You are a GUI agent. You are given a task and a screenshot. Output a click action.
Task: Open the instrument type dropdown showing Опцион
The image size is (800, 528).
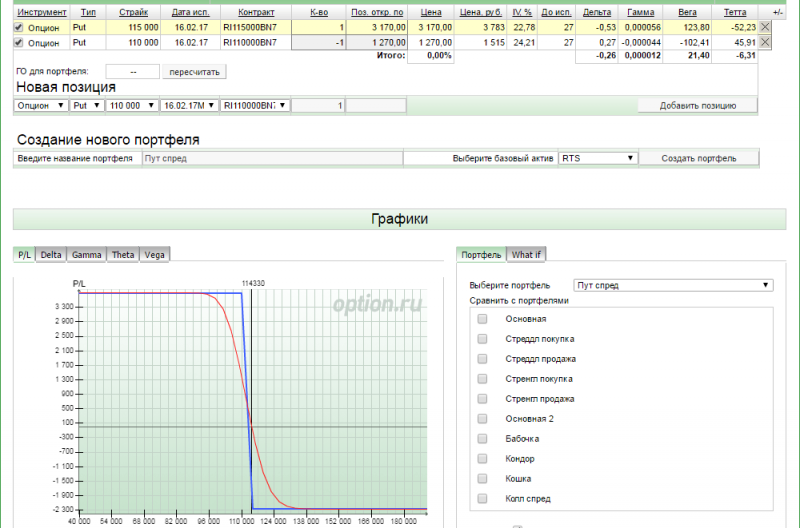point(40,105)
